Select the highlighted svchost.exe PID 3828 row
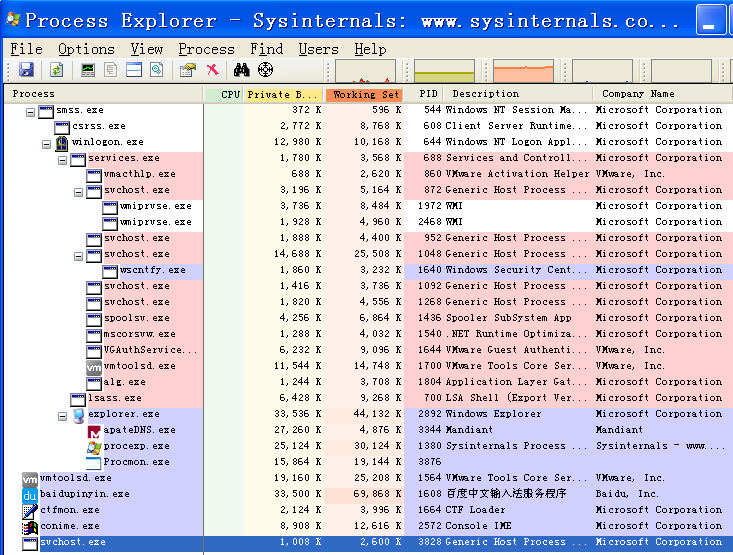Screen dimensions: 733x555 [x=368, y=542]
